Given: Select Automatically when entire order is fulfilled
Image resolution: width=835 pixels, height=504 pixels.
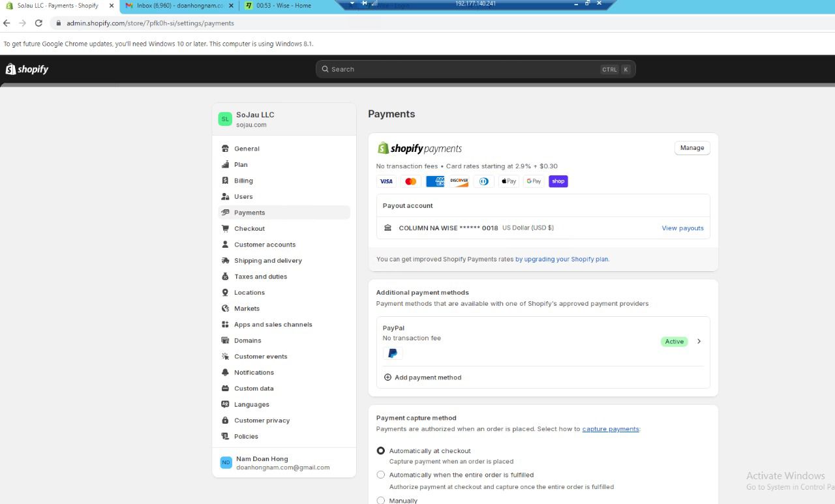Looking at the screenshot, I should coord(381,475).
